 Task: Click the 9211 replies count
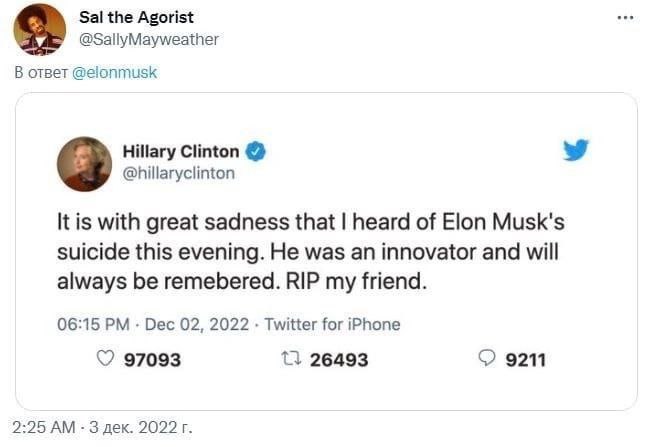[526, 360]
